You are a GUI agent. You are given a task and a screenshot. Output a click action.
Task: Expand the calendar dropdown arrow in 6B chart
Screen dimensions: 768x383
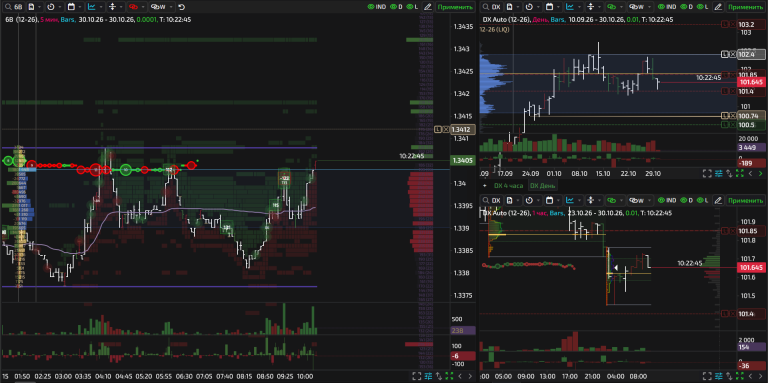80,7
